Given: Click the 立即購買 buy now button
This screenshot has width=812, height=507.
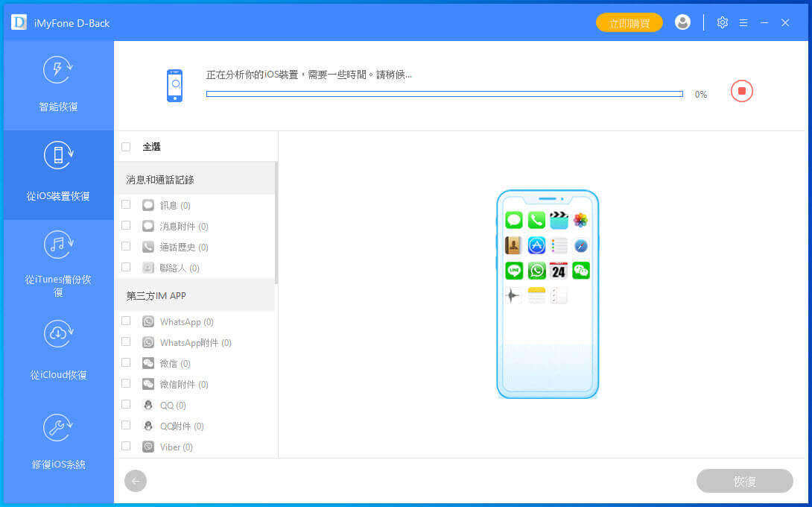Looking at the screenshot, I should coord(629,23).
